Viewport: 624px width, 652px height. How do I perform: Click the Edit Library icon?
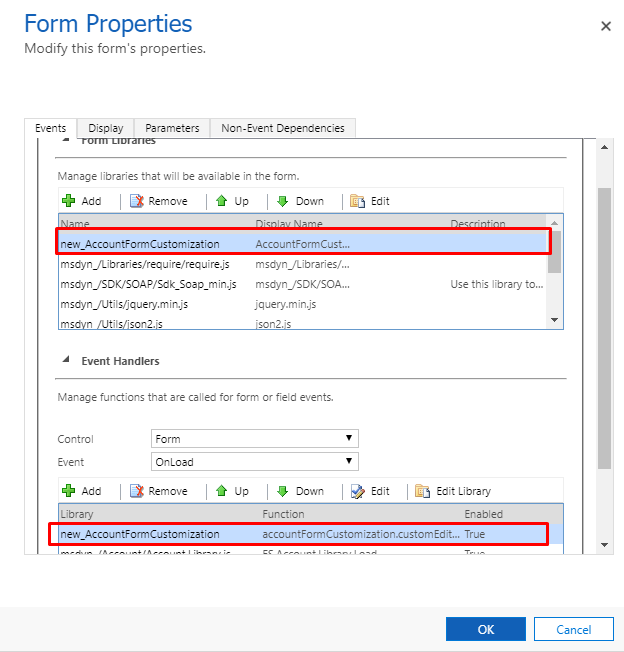click(422, 491)
